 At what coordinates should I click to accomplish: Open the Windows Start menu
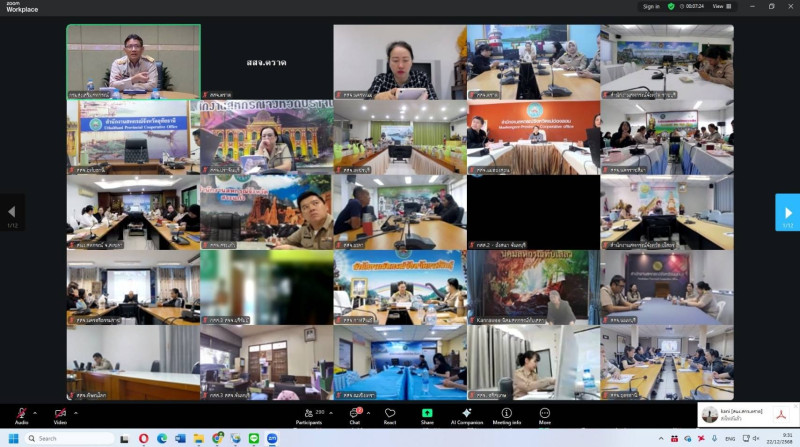[14, 438]
